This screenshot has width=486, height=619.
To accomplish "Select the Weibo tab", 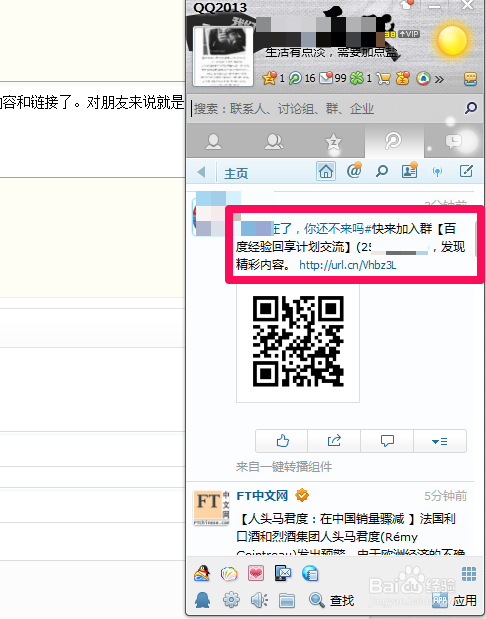I will [394, 141].
